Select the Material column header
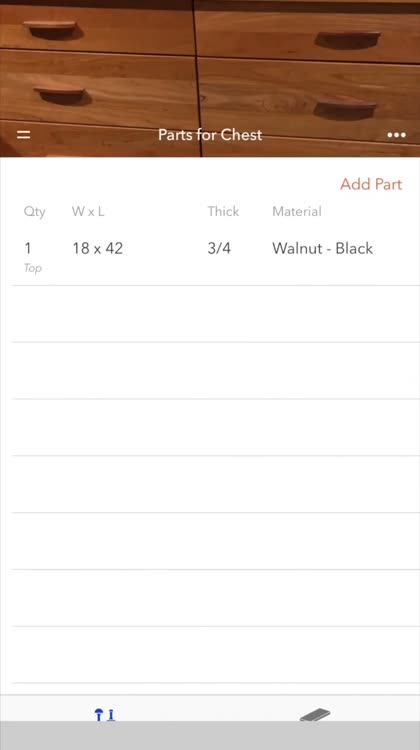420x750 pixels. pyautogui.click(x=297, y=211)
